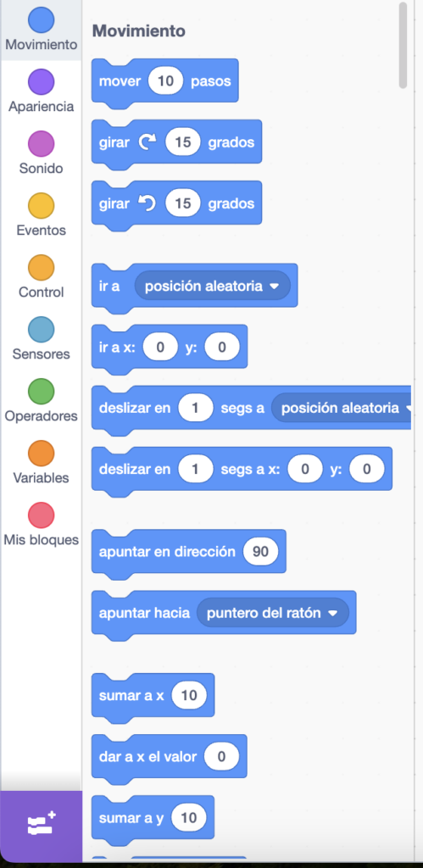This screenshot has height=868, width=423.
Task: Open the green Operadores category
Action: (x=41, y=392)
